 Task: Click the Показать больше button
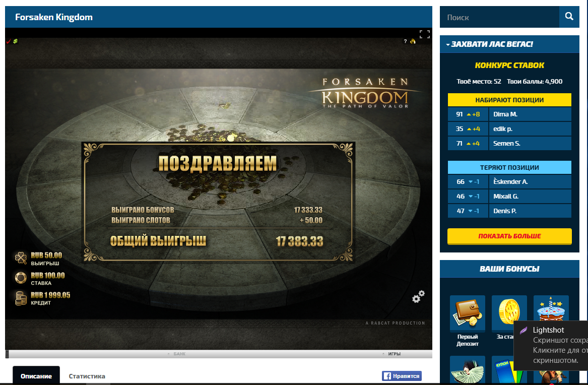coord(509,236)
